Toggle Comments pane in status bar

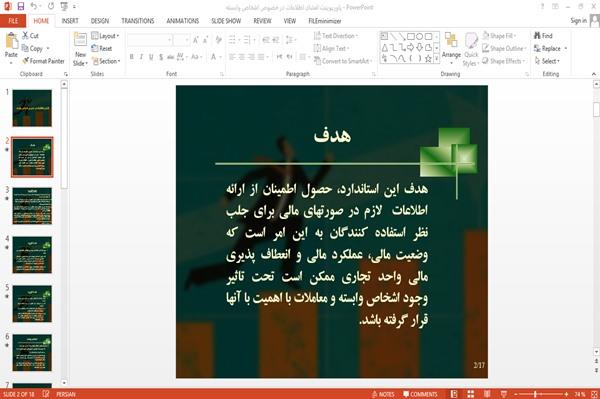[420, 394]
